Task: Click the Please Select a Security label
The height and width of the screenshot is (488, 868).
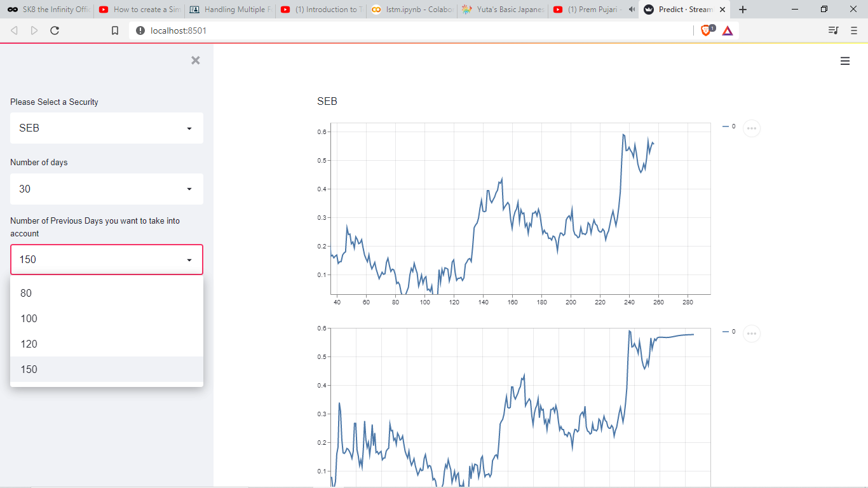Action: pos(54,102)
